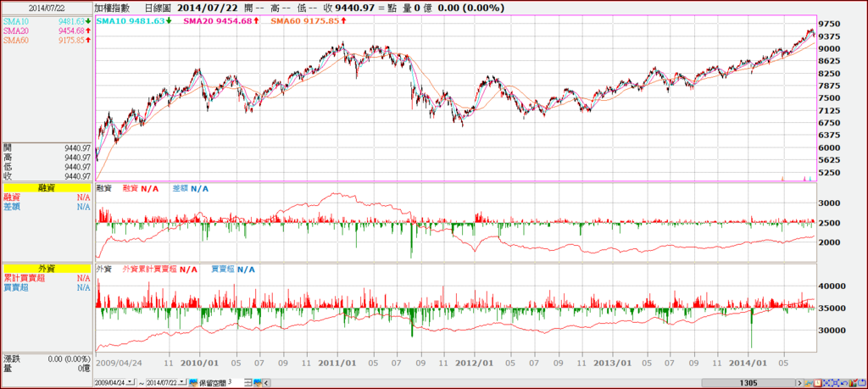Click the line chart type icon
This screenshot has height=389, width=868.
coord(808,383)
